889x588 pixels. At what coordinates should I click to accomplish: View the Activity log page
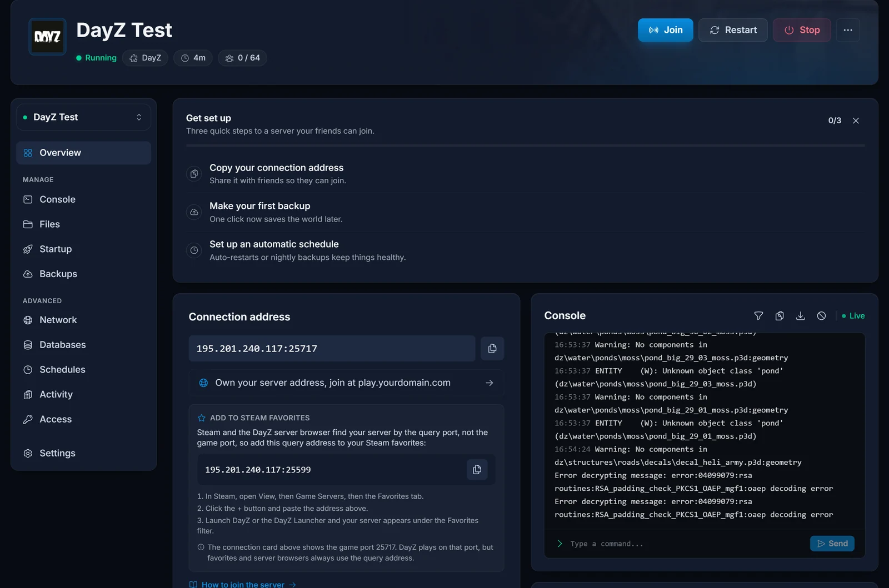[83, 394]
